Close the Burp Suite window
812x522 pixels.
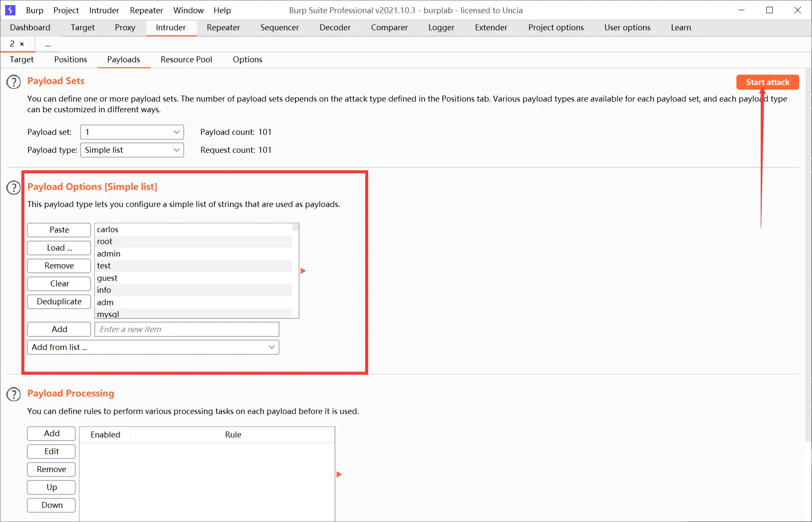click(797, 10)
